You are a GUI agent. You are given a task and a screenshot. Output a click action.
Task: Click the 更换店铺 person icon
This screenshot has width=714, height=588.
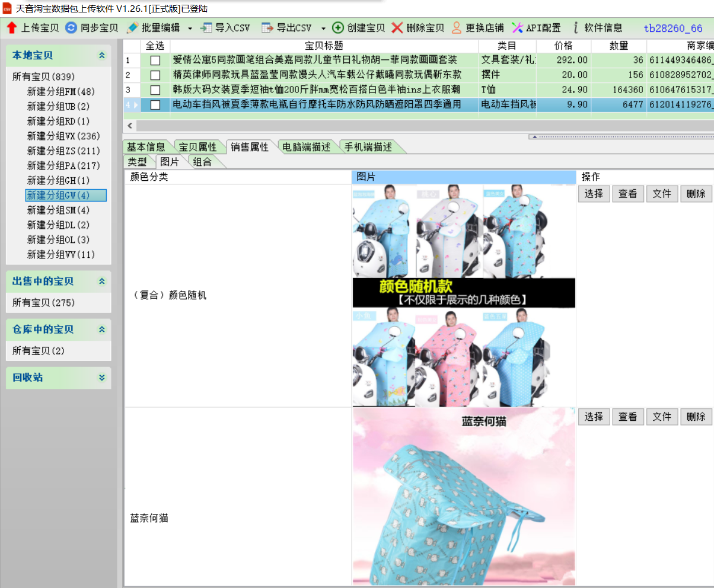point(457,28)
